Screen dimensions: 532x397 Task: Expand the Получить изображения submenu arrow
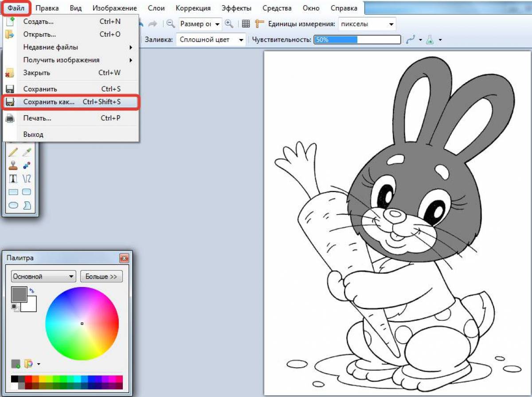pyautogui.click(x=131, y=60)
